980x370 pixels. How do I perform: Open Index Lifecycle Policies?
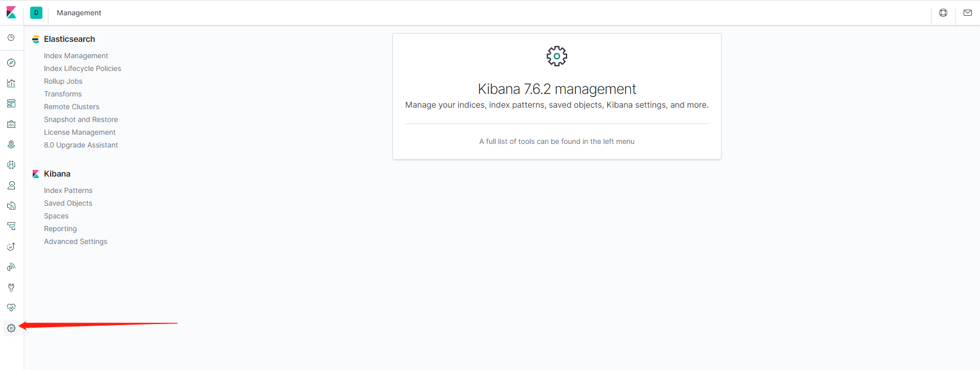click(82, 68)
